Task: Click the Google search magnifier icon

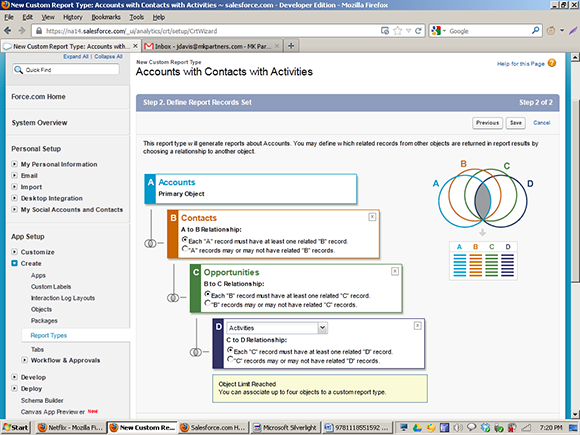Action: [x=535, y=31]
